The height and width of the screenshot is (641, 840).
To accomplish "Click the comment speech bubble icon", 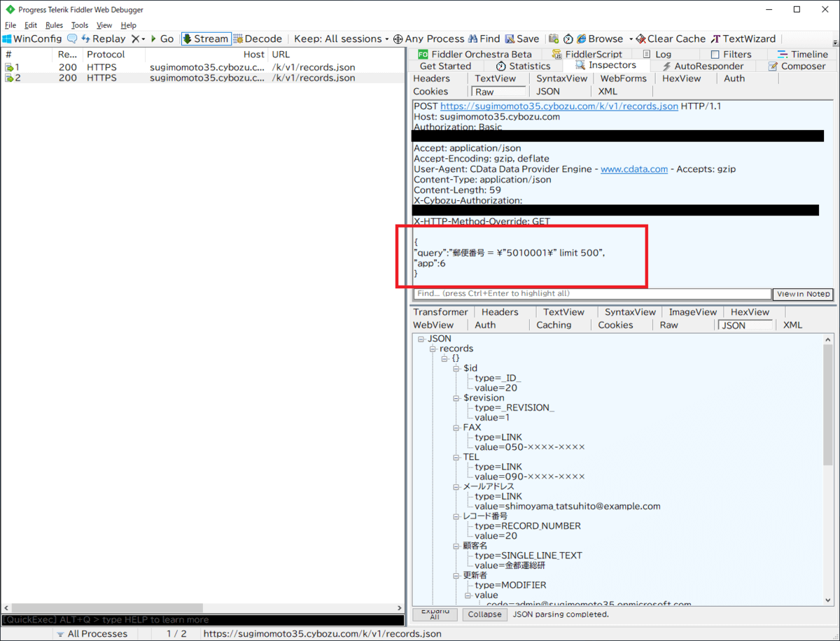I will (72, 39).
